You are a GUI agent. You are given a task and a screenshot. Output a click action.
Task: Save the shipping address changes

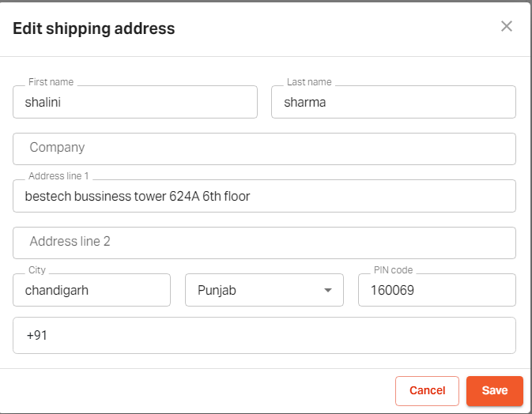click(x=494, y=390)
